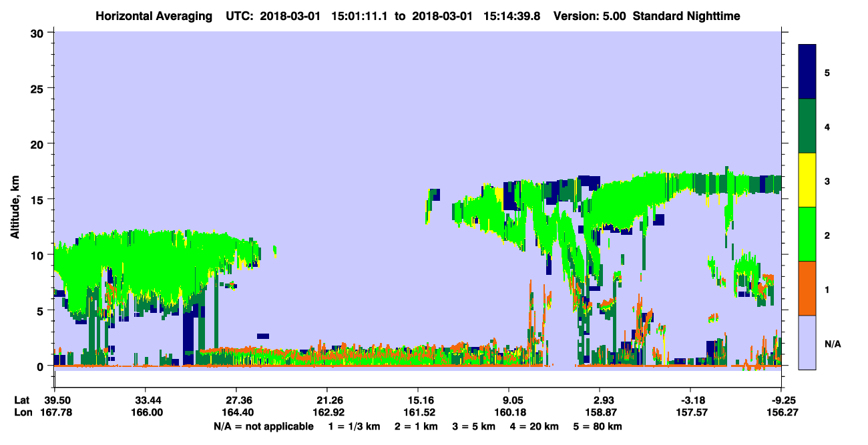Click the latitude value 9.05
The image size is (868, 445).
[509, 400]
